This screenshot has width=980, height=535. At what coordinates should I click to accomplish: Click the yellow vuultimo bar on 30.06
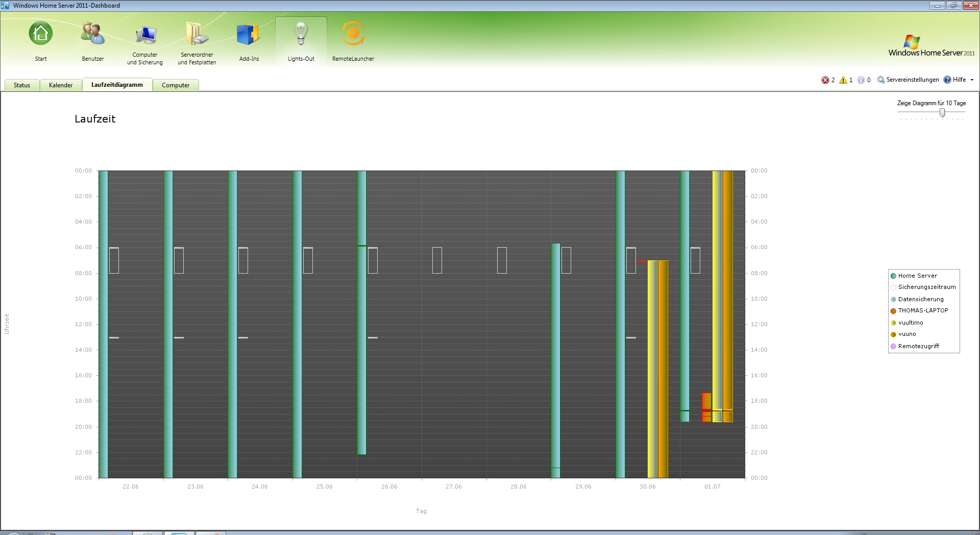[652, 368]
